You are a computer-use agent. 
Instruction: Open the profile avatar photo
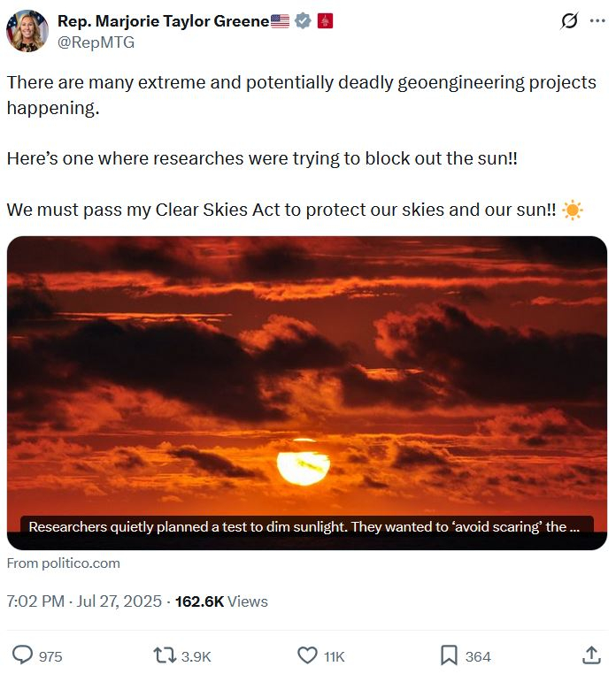point(27,31)
